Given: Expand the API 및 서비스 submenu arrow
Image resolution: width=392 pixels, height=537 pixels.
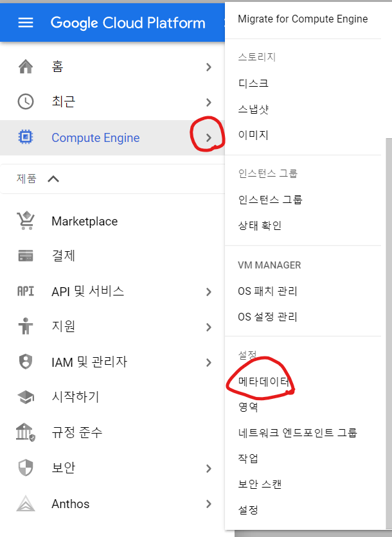Looking at the screenshot, I should 209,292.
